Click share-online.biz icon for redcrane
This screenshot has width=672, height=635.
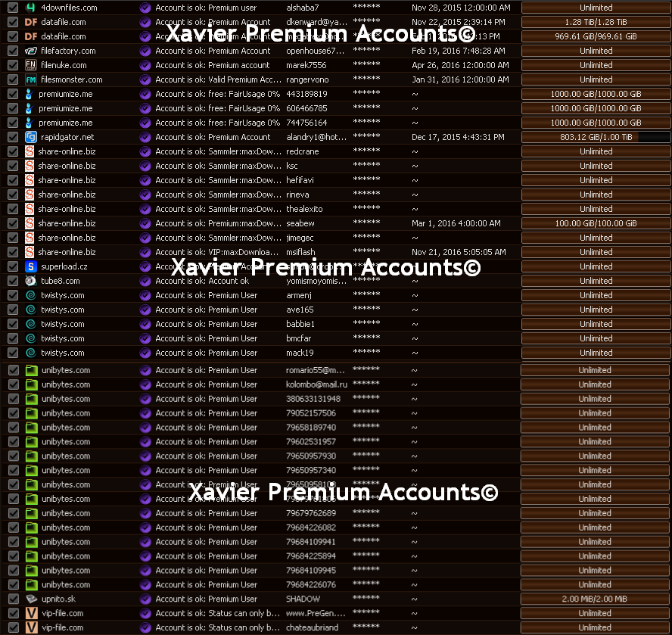pos(30,151)
